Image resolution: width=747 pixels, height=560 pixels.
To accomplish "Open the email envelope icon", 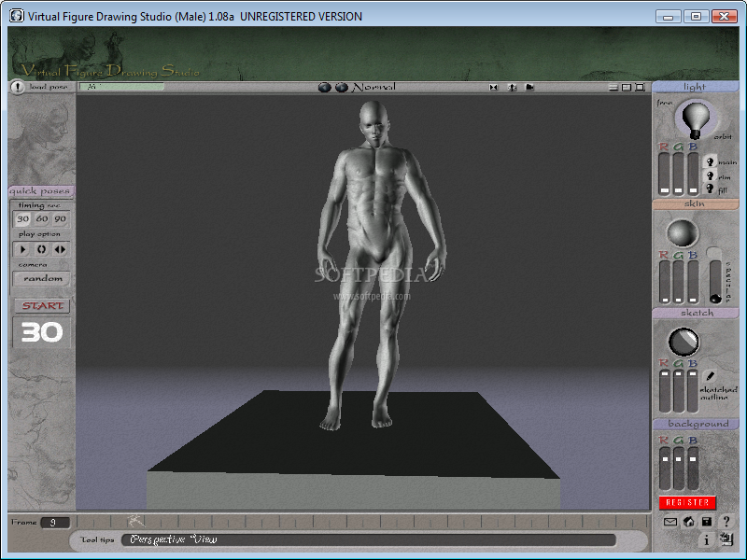I will click(670, 522).
